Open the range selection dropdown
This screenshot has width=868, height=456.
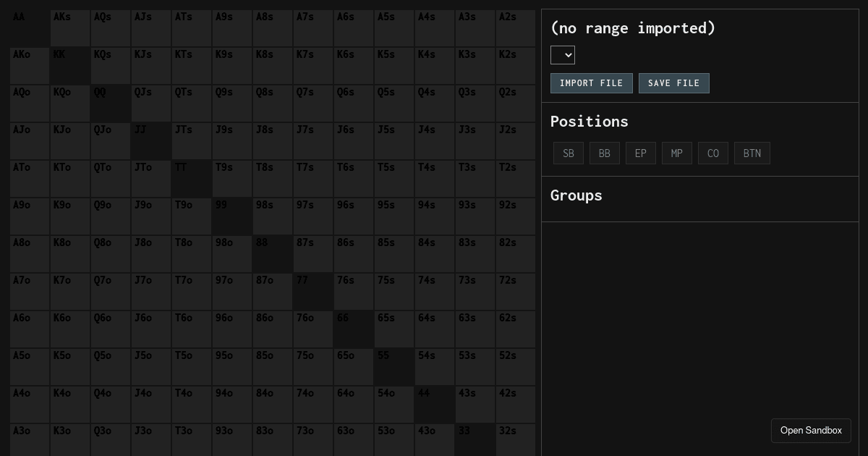pyautogui.click(x=563, y=55)
